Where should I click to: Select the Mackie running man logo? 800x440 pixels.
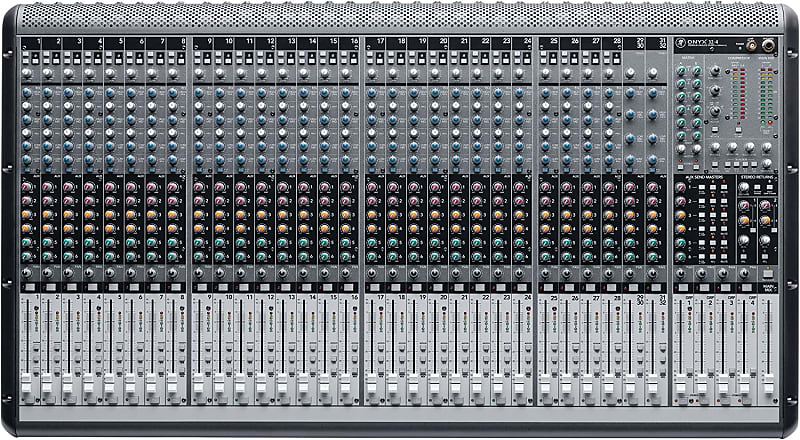[680, 43]
